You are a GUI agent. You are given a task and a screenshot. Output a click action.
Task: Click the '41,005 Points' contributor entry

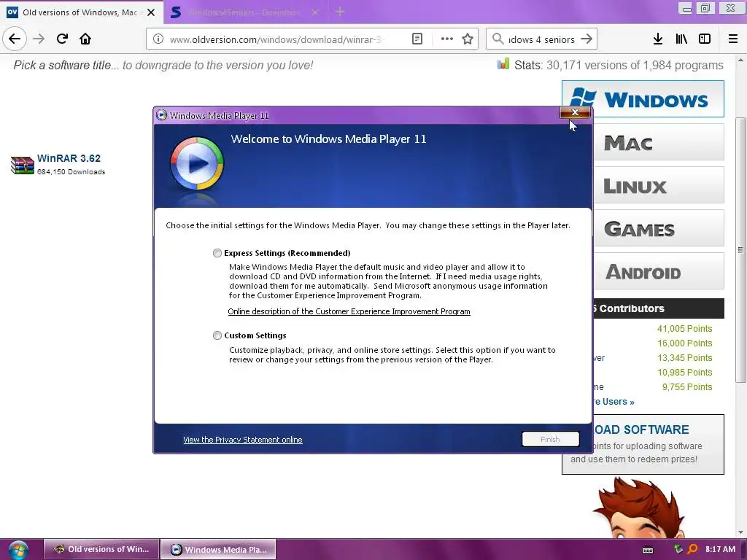684,329
